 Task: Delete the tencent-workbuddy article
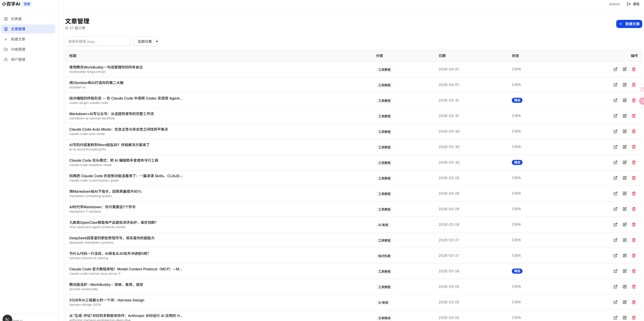634,287
